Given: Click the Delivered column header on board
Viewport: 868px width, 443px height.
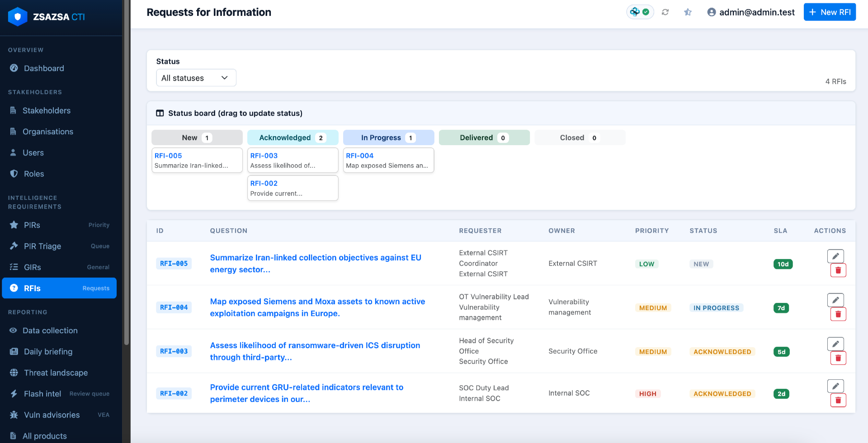Looking at the screenshot, I should 484,137.
